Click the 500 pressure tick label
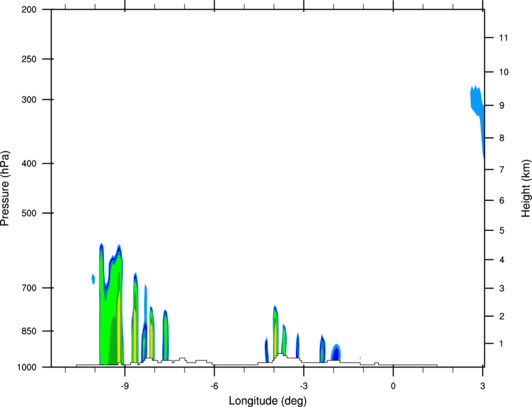 [29, 213]
